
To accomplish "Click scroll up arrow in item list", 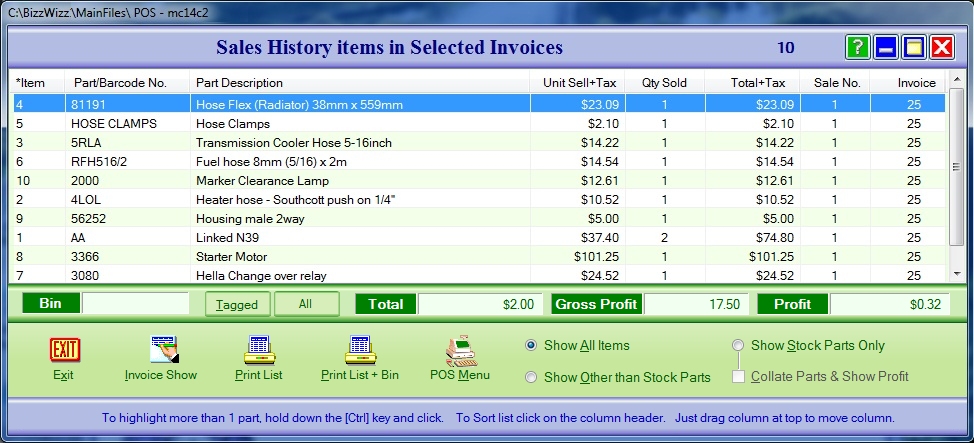I will [956, 79].
